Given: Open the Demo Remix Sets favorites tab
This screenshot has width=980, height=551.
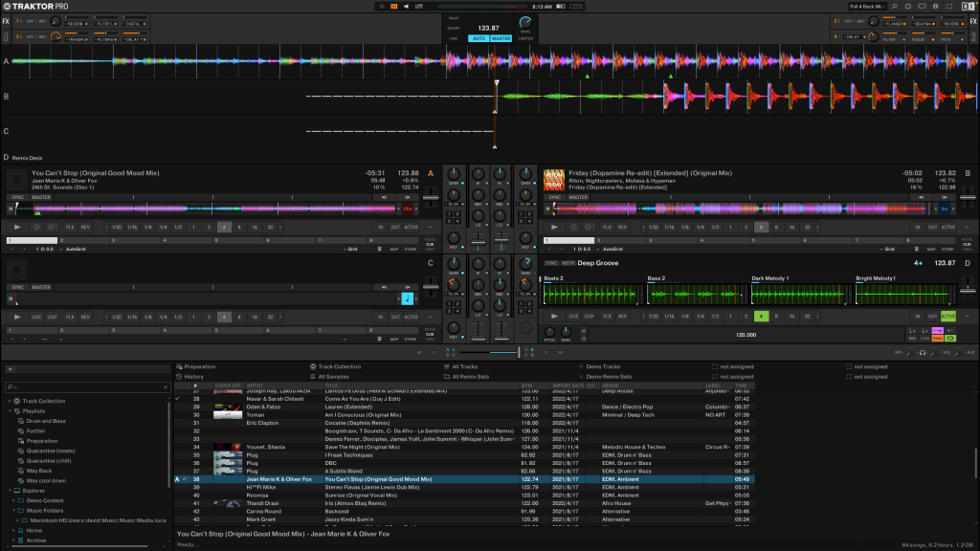Looking at the screenshot, I should click(605, 377).
